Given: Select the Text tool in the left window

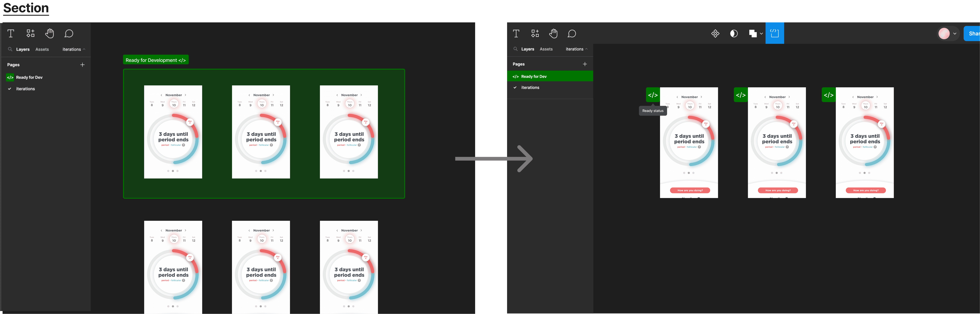Looking at the screenshot, I should pyautogui.click(x=11, y=33).
